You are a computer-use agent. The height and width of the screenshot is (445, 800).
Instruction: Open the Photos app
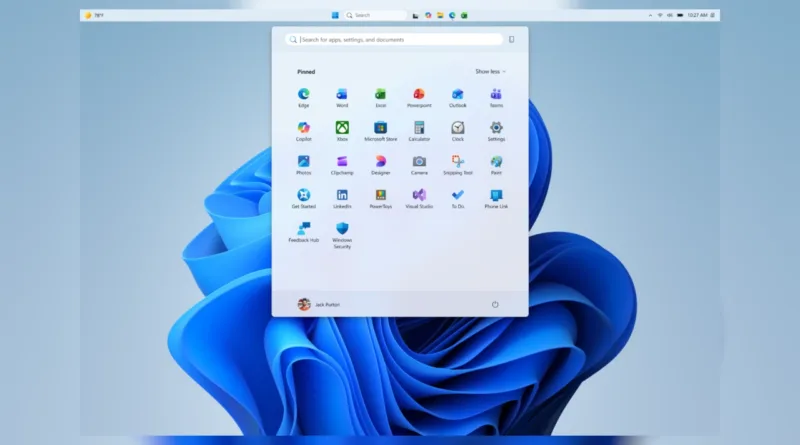click(x=304, y=164)
